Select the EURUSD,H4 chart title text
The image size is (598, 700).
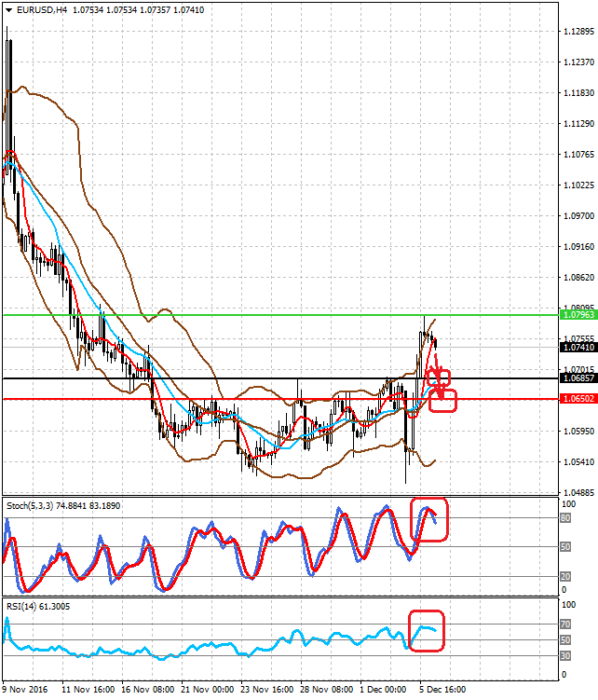(42, 10)
